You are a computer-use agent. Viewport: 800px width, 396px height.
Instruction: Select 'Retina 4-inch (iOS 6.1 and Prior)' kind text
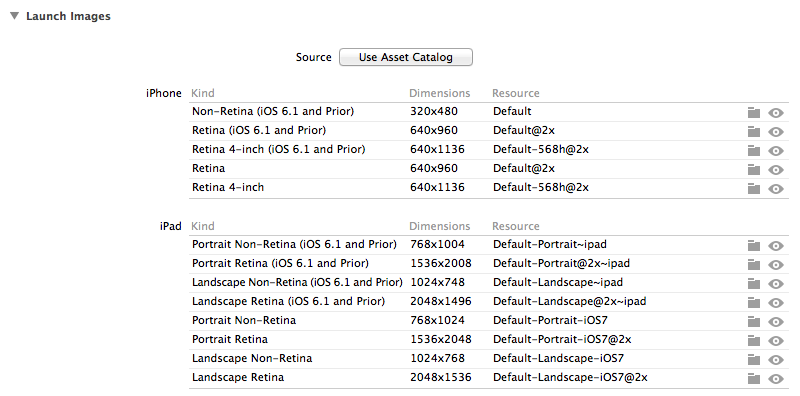[279, 150]
